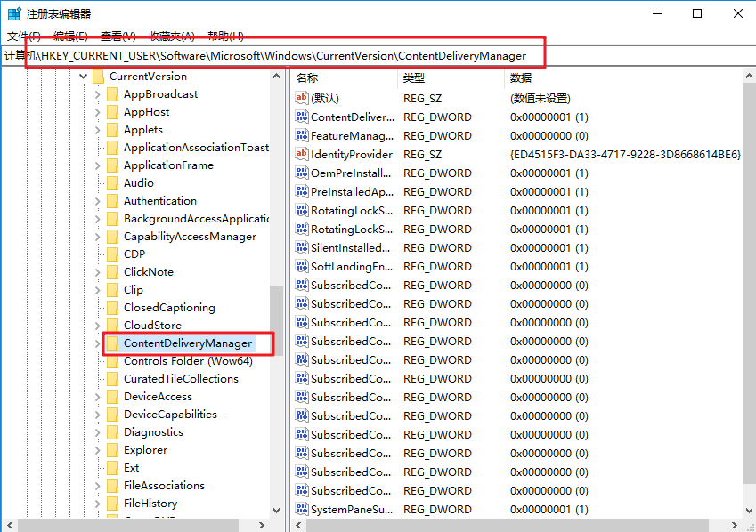Screen dimensions: 756x532
Task: Click the SoftLandingEn... DWORD value icon
Action: pos(302,267)
